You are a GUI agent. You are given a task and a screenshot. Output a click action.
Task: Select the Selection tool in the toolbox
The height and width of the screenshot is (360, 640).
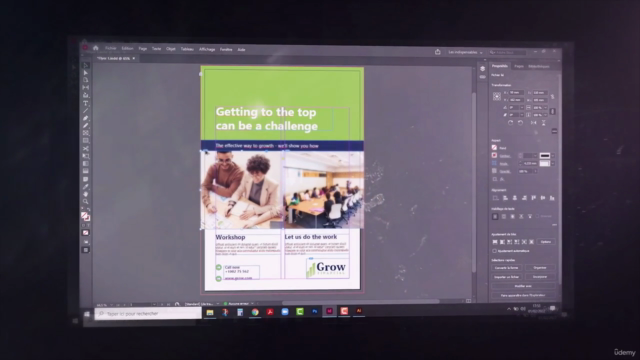click(86, 65)
